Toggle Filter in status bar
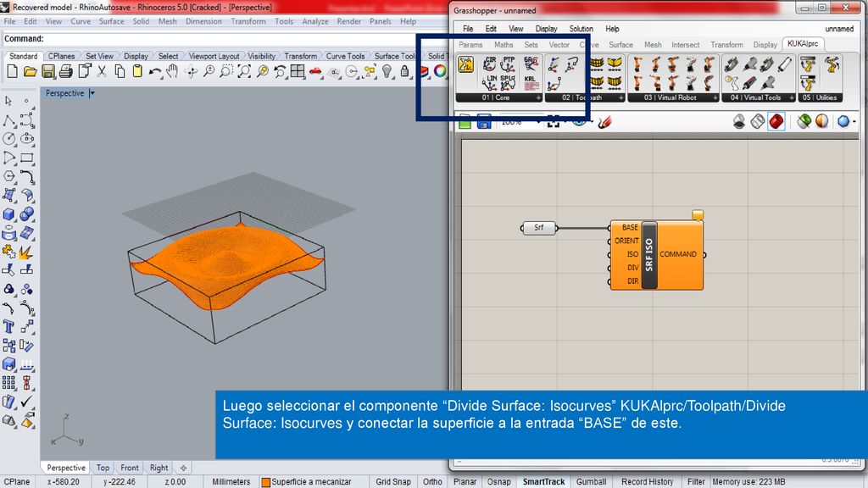Viewport: 868px width, 488px height. pos(696,482)
